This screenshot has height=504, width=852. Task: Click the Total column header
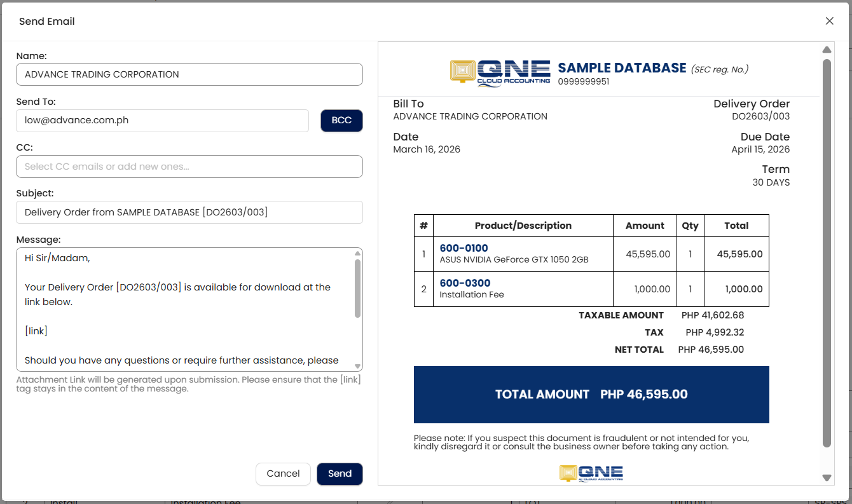(x=736, y=226)
